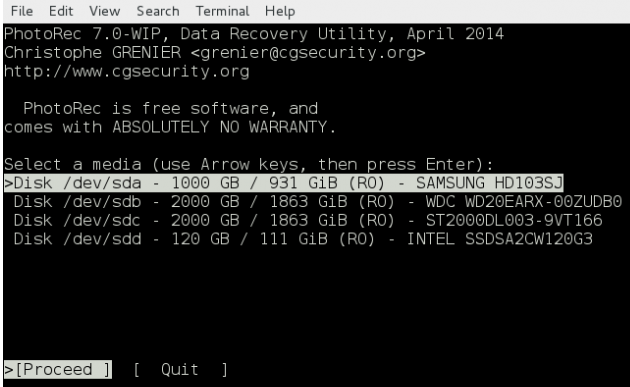The height and width of the screenshot is (387, 630).
Task: Select the /dev/sdb WDC WD20EARX disk
Action: (317, 202)
